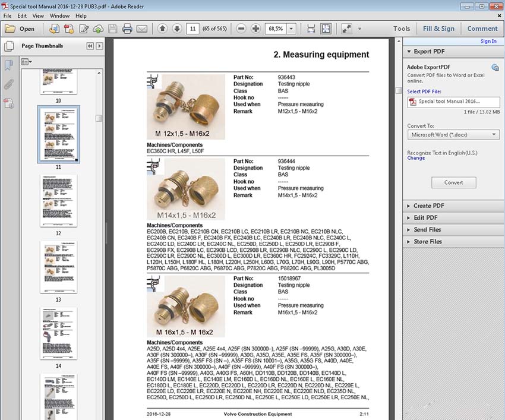Viewport: 505px width, 420px height.
Task: Open the Help menu
Action: 81,16
